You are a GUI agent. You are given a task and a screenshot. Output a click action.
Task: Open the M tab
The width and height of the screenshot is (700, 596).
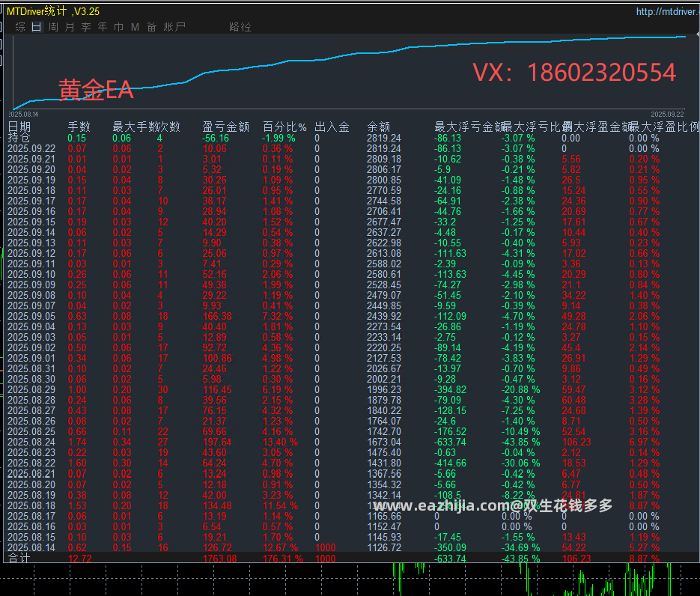136,27
